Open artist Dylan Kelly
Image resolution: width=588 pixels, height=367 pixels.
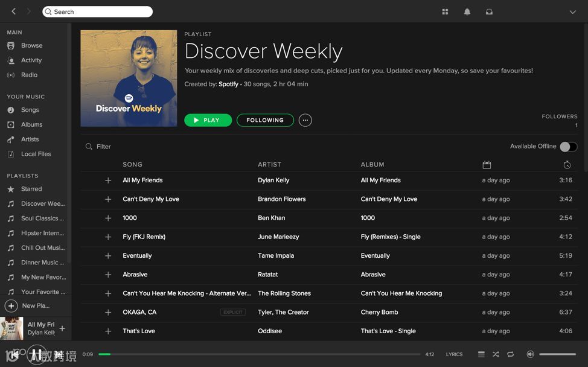(273, 180)
